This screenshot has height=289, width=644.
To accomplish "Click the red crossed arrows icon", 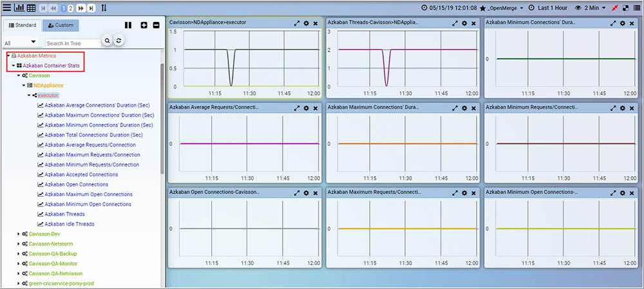I will tap(615, 8).
